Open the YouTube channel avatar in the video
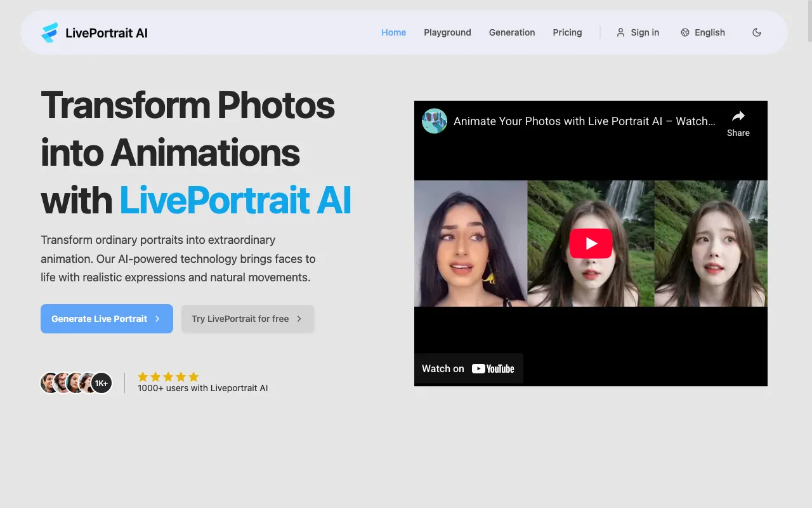Image resolution: width=812 pixels, height=508 pixels. 435,121
